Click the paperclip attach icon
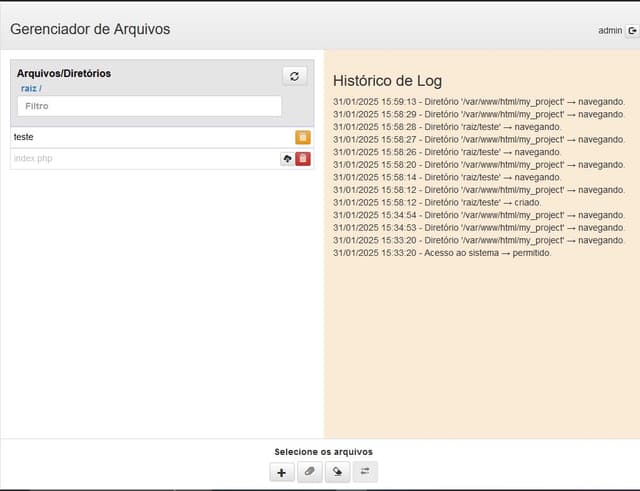Viewport: 640px width, 491px height. click(310, 472)
